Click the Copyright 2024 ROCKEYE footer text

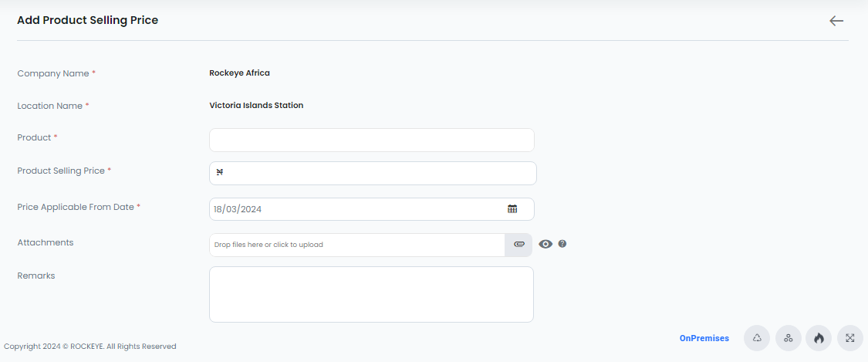tap(90, 347)
